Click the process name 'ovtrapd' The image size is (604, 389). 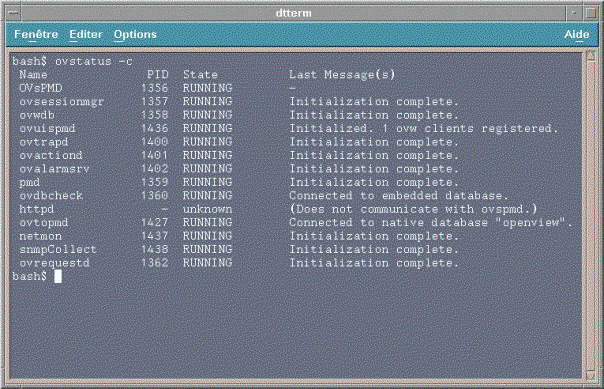44,142
